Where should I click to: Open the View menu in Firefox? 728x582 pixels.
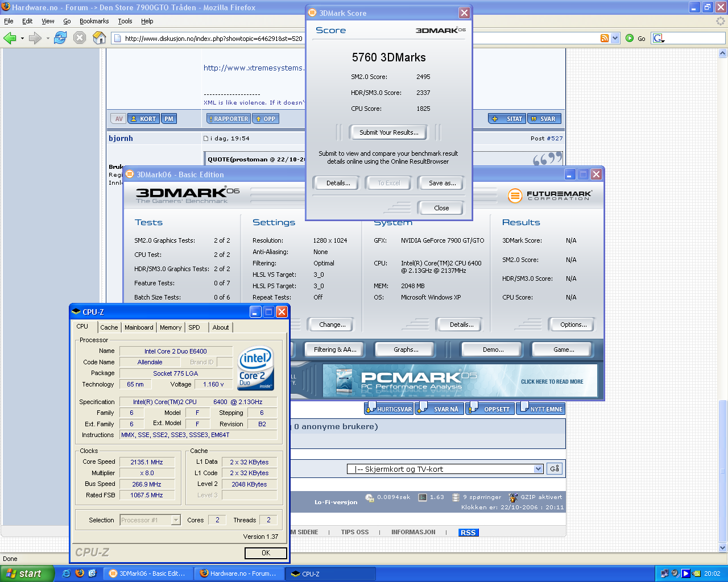[x=48, y=21]
